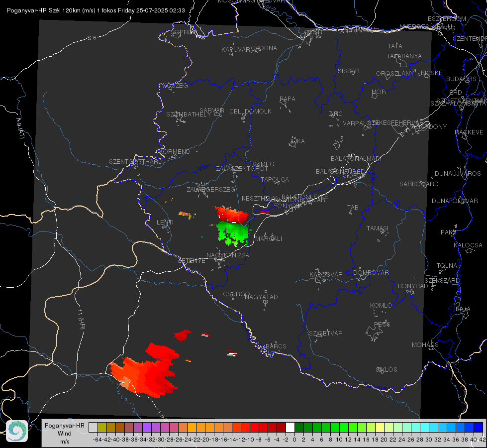Select the LETENYE town label
This screenshot has width=487, height=448.
coord(192,261)
